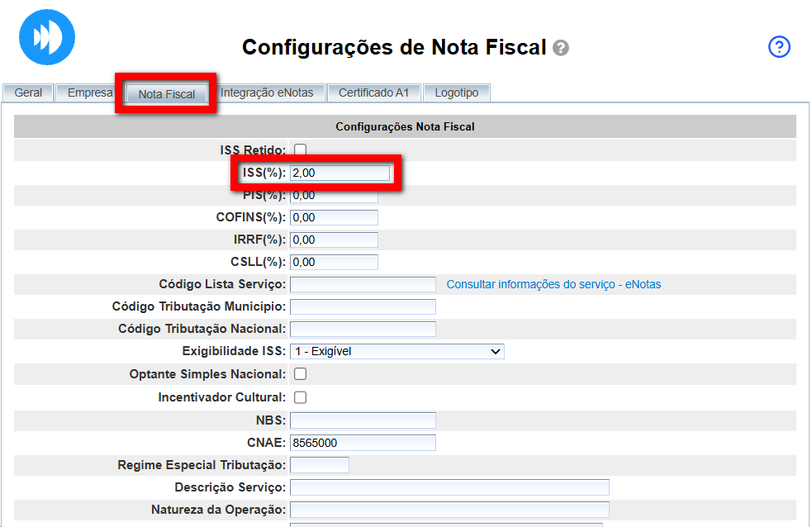Image resolution: width=812 pixels, height=527 pixels.
Task: Focus the PIS(%) input field
Action: click(x=334, y=197)
